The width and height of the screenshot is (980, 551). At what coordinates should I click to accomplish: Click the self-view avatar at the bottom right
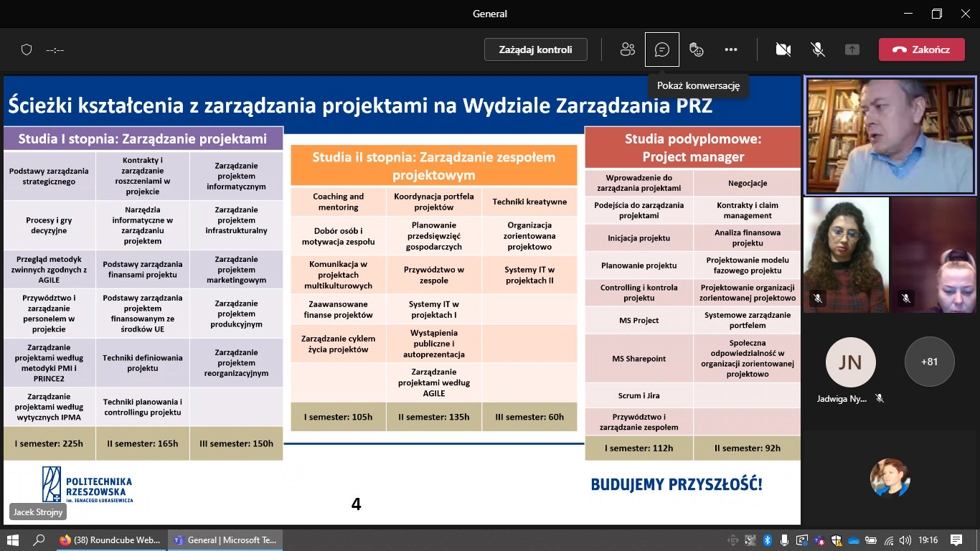(x=890, y=478)
